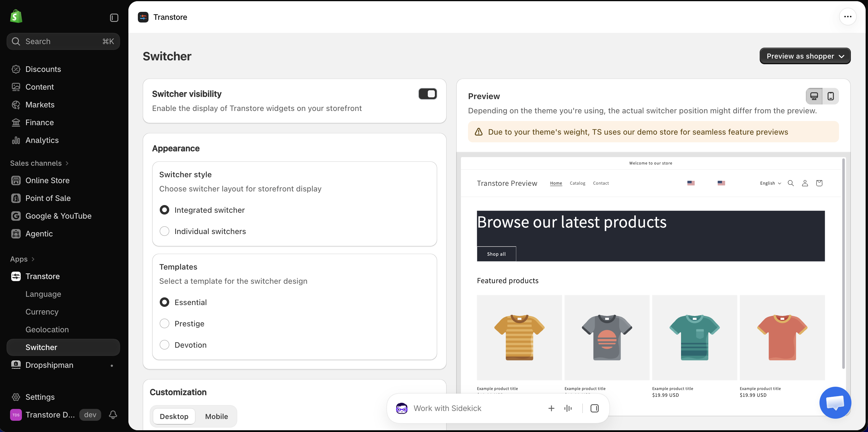
Task: Click the Shop all button in preview
Action: click(x=496, y=254)
